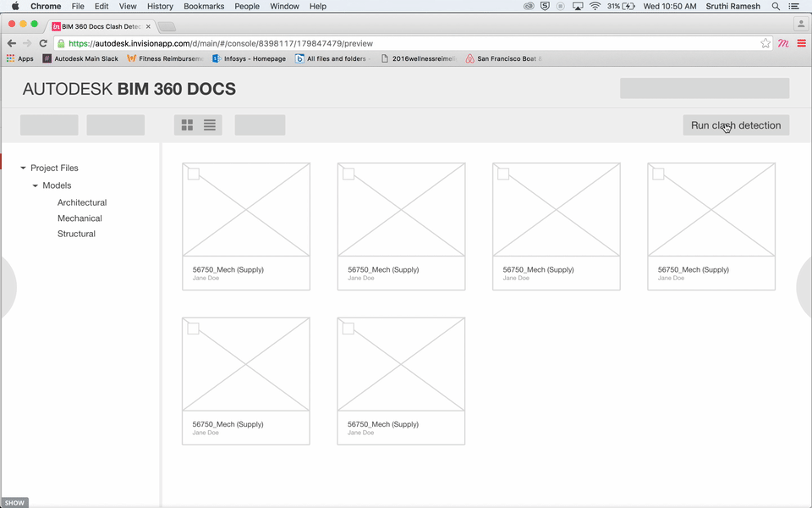Tick checkbox on first card, bottom row
The width and height of the screenshot is (812, 508).
pyautogui.click(x=193, y=329)
